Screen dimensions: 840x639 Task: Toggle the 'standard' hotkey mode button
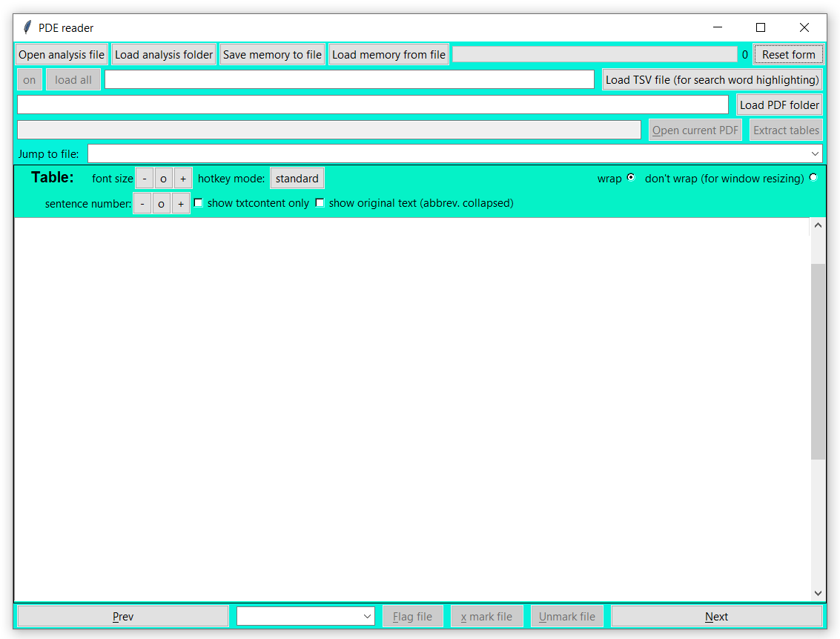tap(297, 179)
